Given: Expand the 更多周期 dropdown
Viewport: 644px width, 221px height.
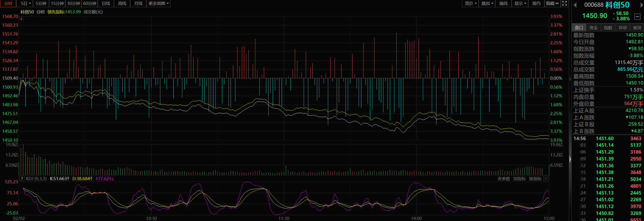Looking at the screenshot, I should [158, 3].
